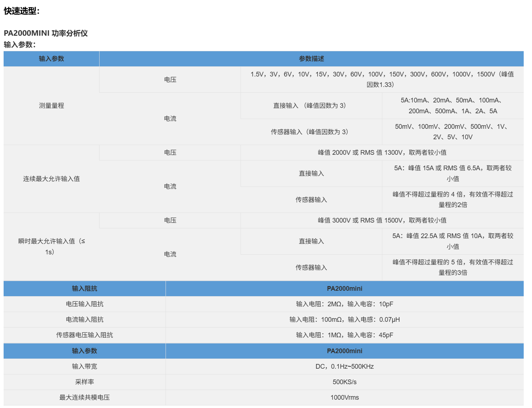Click the voltage ranges 1.5V to 1500V cell
Image resolution: width=532 pixels, height=408 pixels.
coord(382,79)
